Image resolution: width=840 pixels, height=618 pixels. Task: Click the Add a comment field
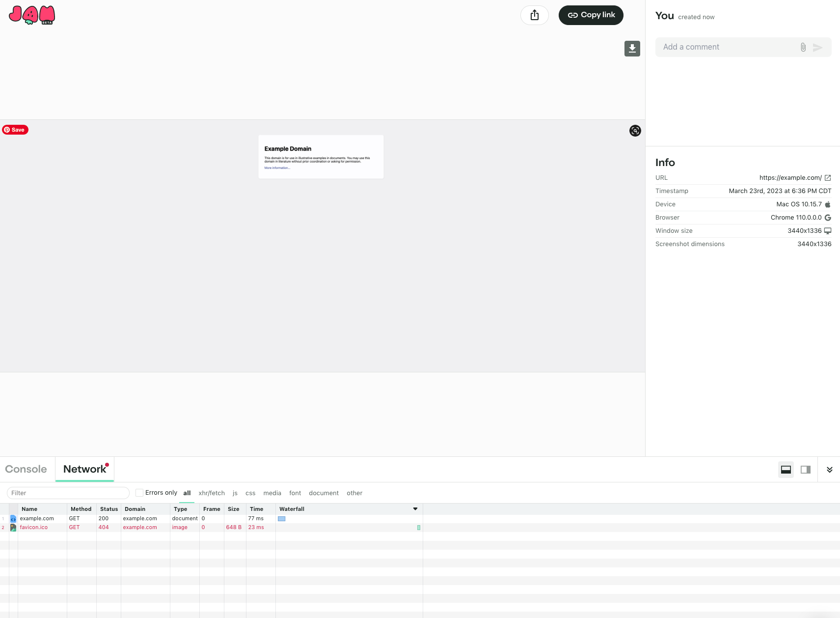pos(727,47)
